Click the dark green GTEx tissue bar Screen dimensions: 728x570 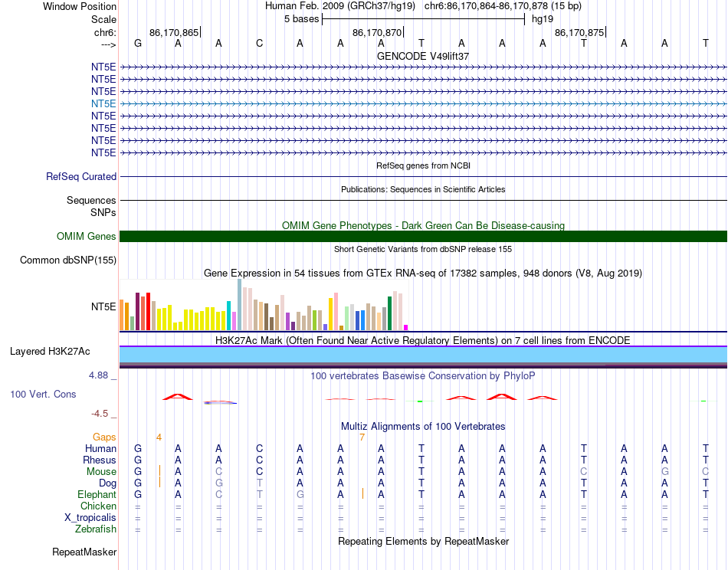(x=389, y=313)
